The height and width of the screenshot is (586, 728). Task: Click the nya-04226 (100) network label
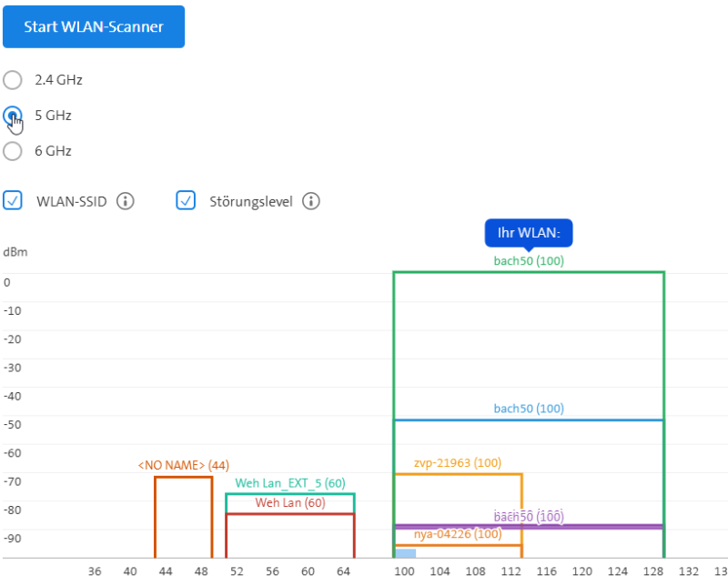458,534
